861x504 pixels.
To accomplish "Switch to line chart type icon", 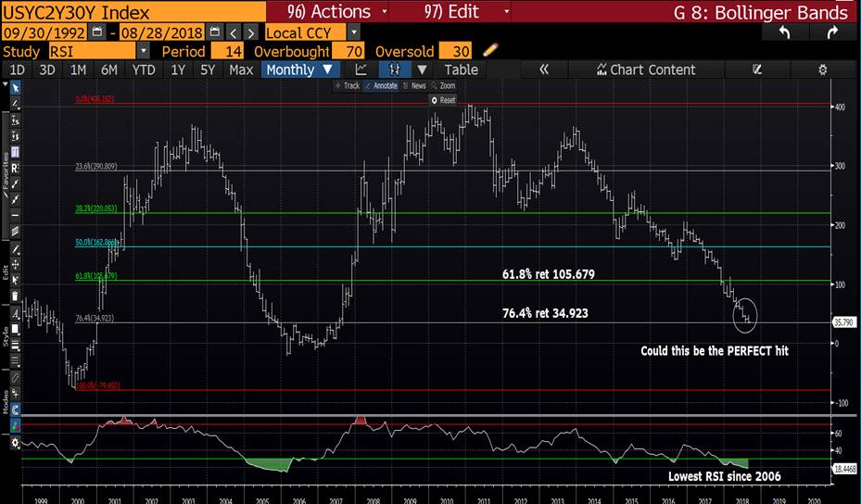I will pyautogui.click(x=361, y=69).
